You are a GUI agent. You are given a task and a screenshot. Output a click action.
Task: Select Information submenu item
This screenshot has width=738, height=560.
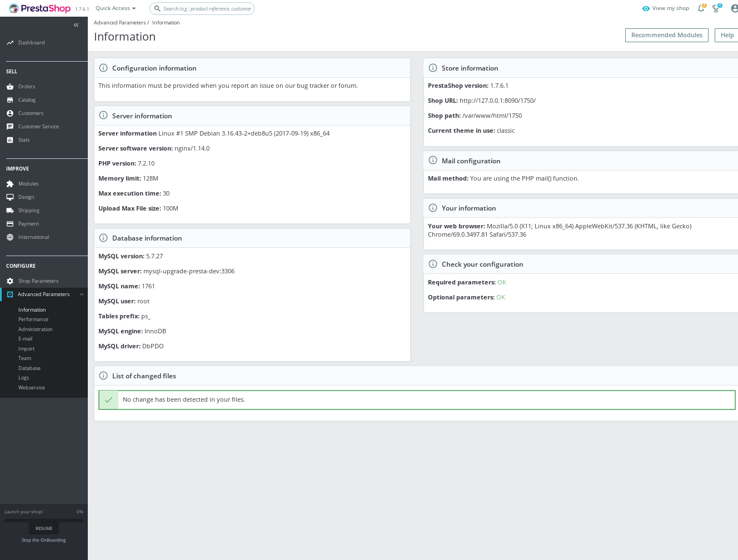coord(32,310)
